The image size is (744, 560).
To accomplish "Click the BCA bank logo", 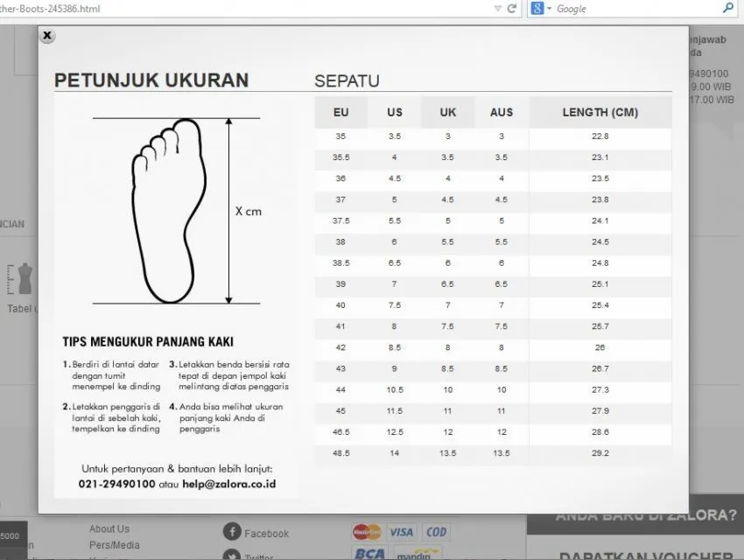I will coord(369,553).
